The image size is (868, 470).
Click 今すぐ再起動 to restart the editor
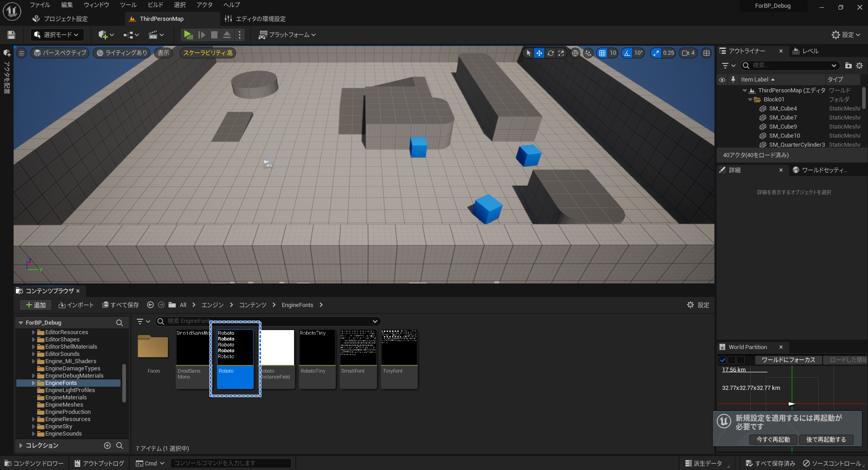(x=772, y=439)
